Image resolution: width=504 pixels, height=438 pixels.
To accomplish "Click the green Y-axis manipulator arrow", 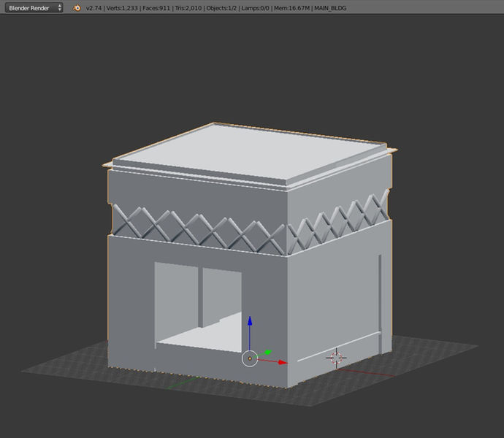I will [x=267, y=352].
